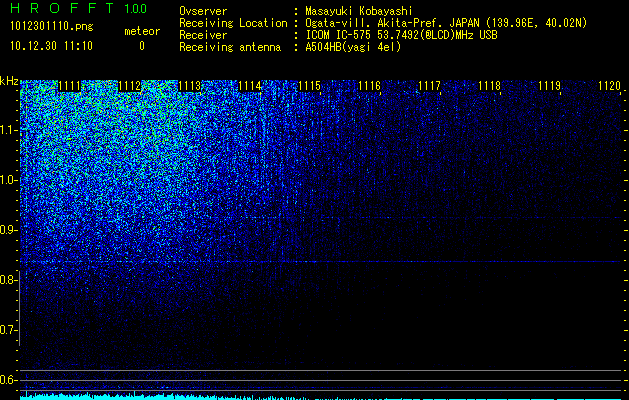This screenshot has width=629, height=400.
Task: Click the 1111 time marker
Action: [x=69, y=86]
